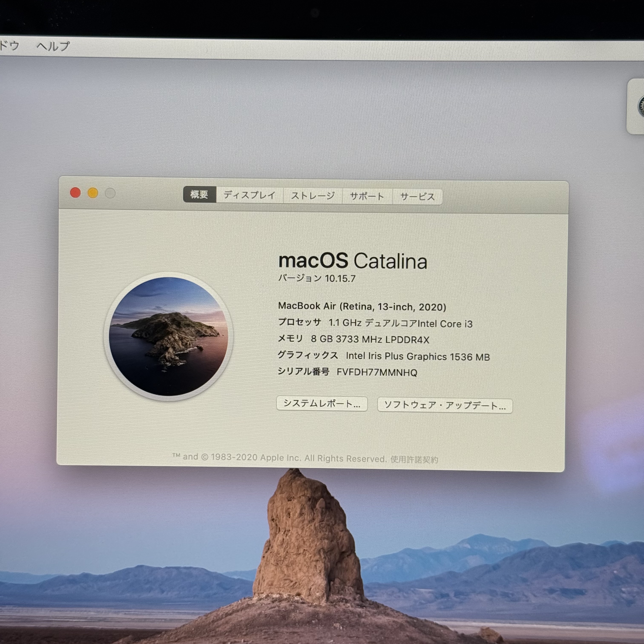Click the macOS Catalina title text
Image resolution: width=644 pixels, height=644 pixels.
[x=353, y=261]
